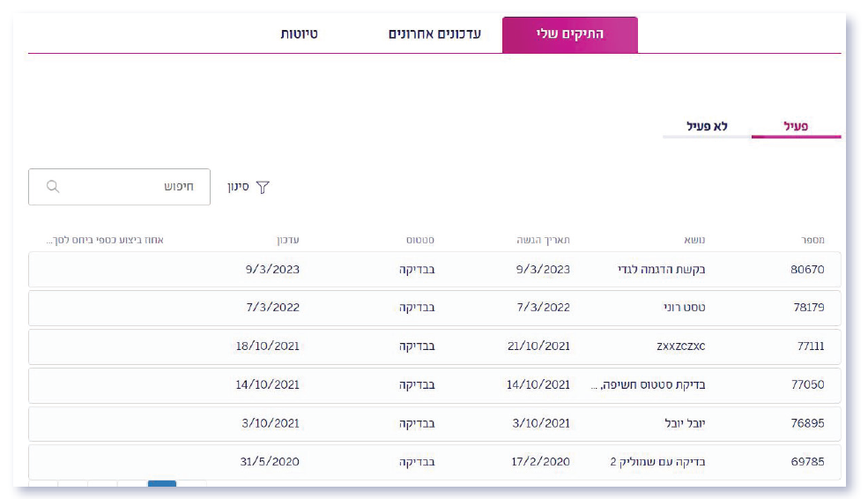This screenshot has width=868, height=499.
Task: Switch to the התיקים שלי tab
Action: pyautogui.click(x=570, y=34)
